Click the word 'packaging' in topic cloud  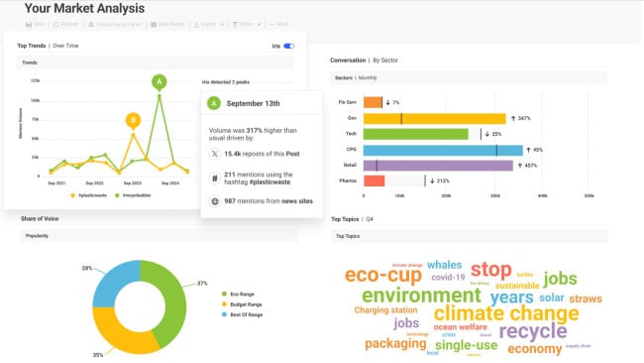pyautogui.click(x=395, y=344)
